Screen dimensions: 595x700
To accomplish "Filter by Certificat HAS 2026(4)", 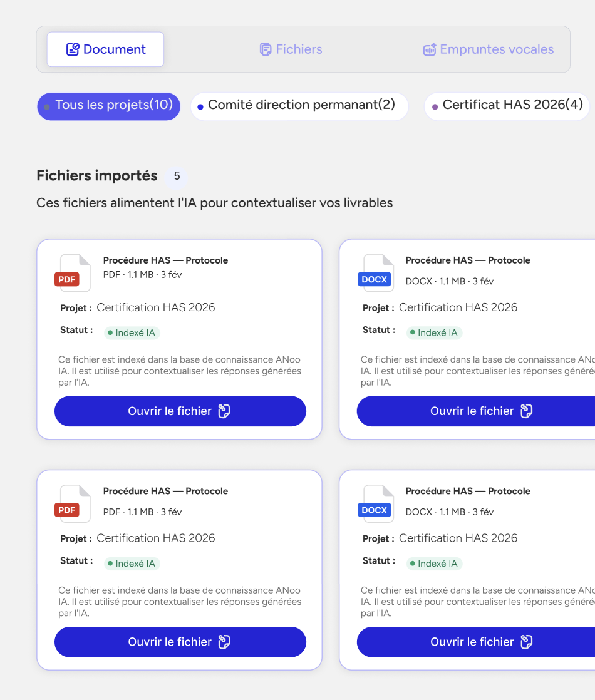I will 507,106.
